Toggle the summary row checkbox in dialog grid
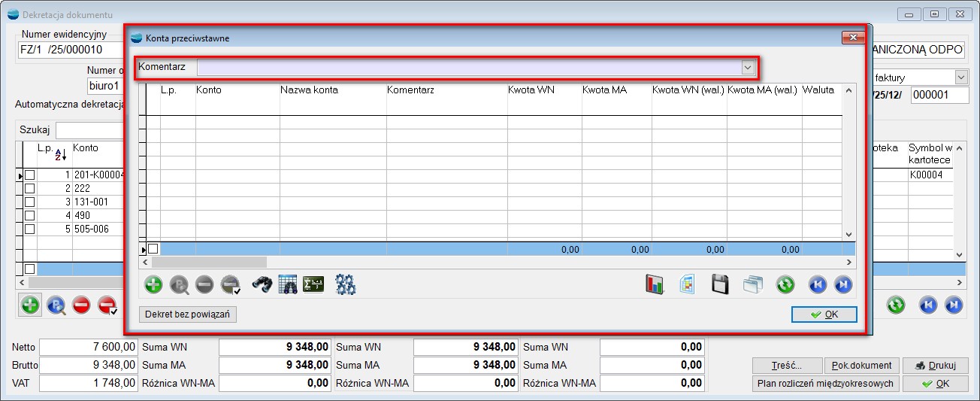The height and width of the screenshot is (401, 980). point(153,248)
